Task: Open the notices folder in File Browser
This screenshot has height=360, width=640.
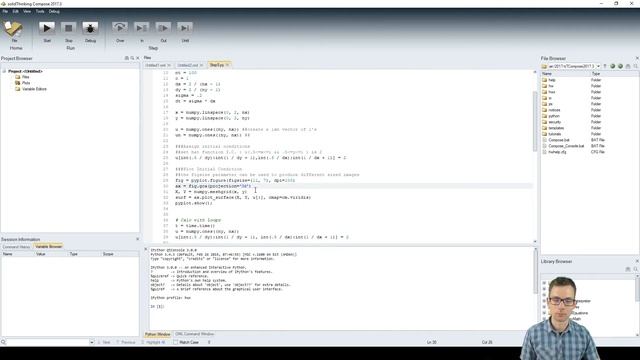Action: (554, 110)
